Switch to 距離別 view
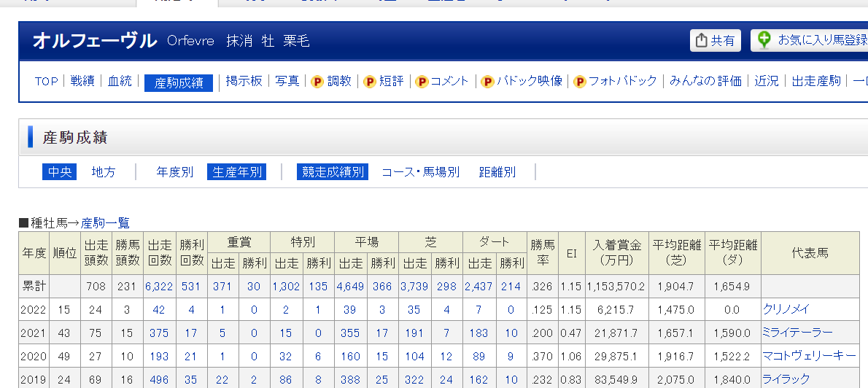 pyautogui.click(x=497, y=172)
